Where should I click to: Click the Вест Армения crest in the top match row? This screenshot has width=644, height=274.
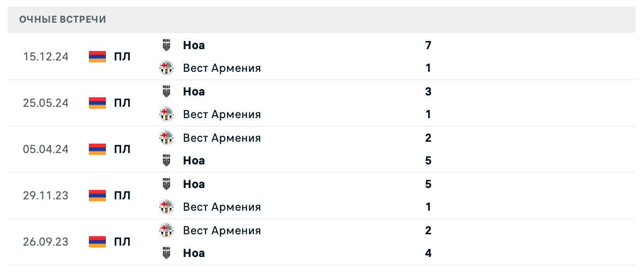click(x=166, y=68)
